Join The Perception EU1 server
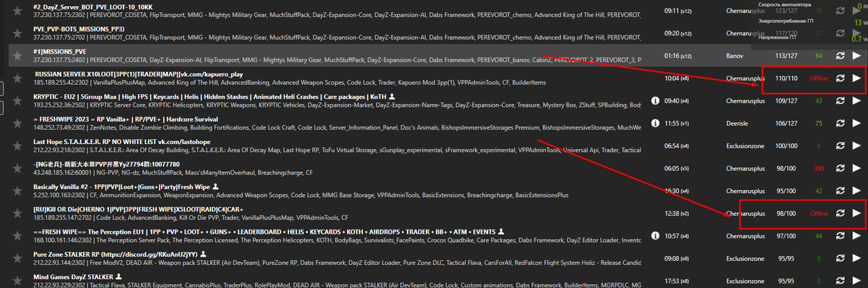 [856, 236]
